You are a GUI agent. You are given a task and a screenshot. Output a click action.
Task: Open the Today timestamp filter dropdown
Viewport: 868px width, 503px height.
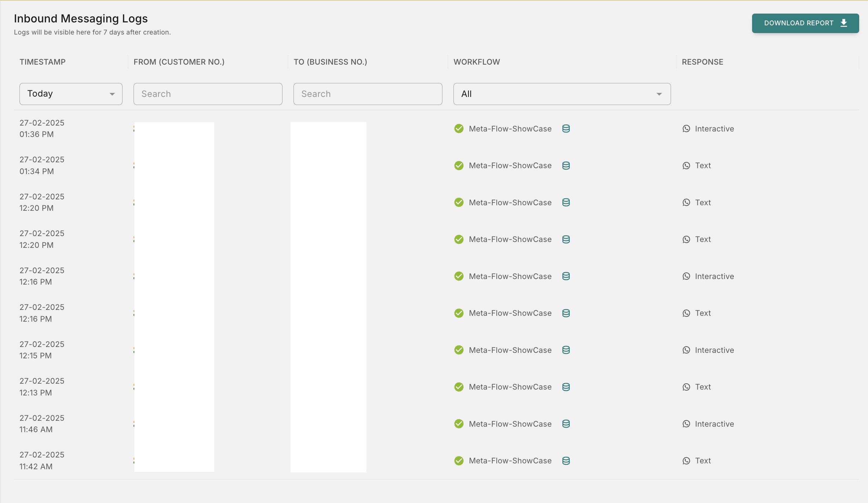click(x=71, y=94)
